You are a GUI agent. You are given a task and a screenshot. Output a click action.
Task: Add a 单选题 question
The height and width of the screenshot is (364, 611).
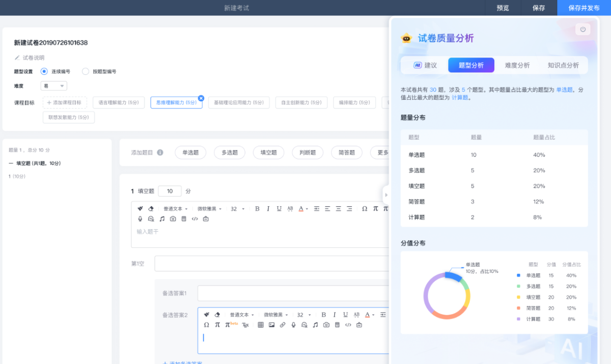190,152
